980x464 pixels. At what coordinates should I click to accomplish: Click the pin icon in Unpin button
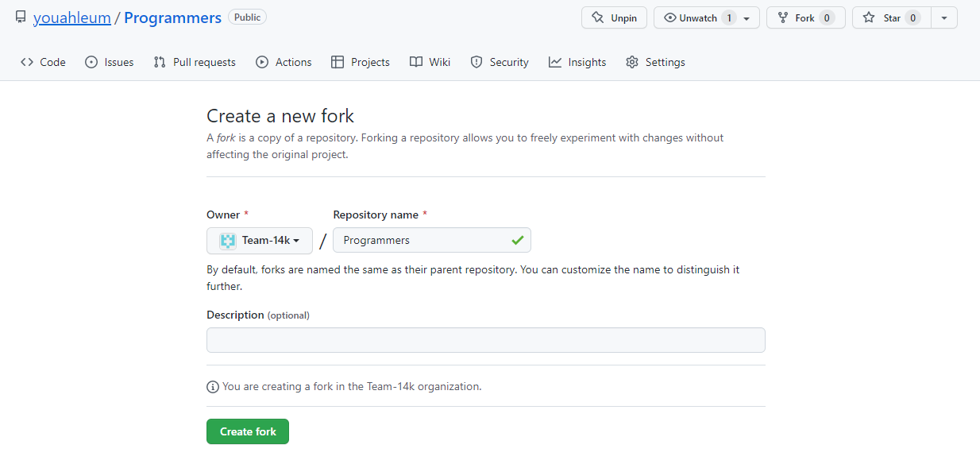point(598,17)
